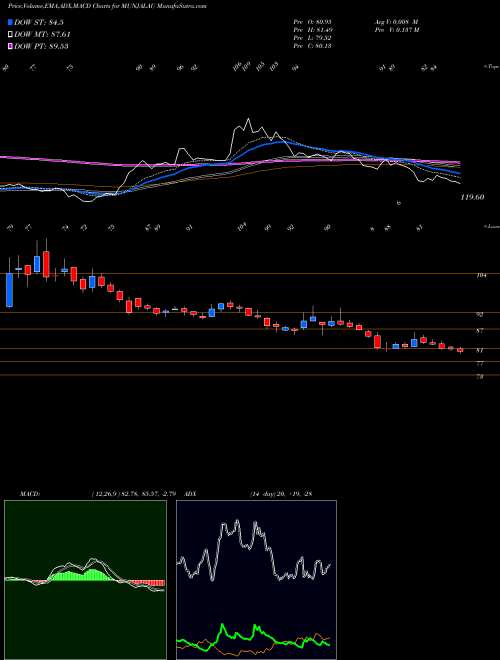Click the Pre V: 0.137 M volume text
The width and height of the screenshot is (500, 660).
(396, 30)
